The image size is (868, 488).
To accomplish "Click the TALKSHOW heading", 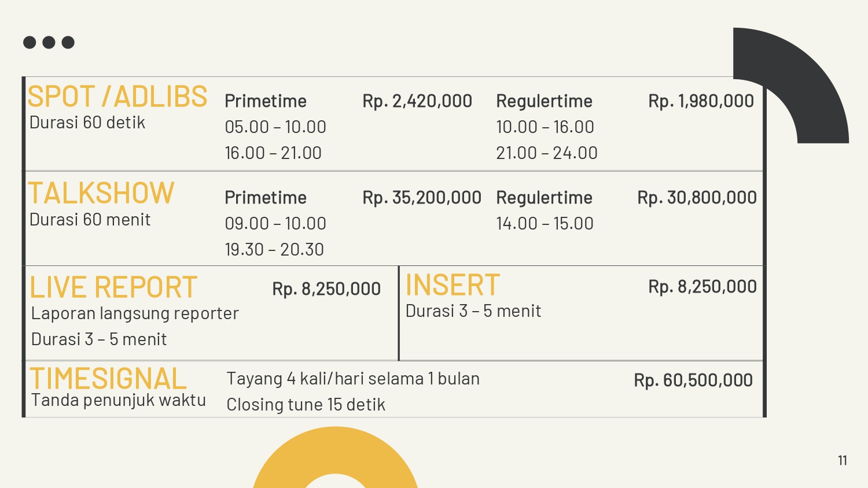I will pyautogui.click(x=101, y=193).
